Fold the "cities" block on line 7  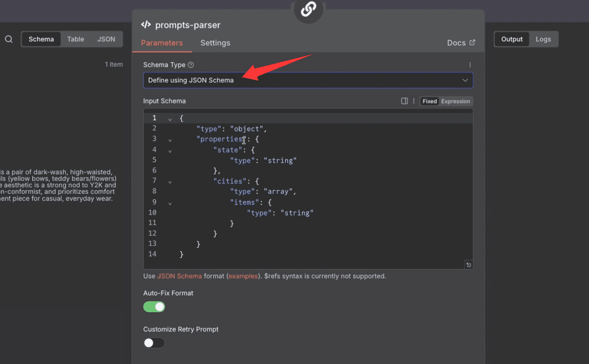point(170,182)
